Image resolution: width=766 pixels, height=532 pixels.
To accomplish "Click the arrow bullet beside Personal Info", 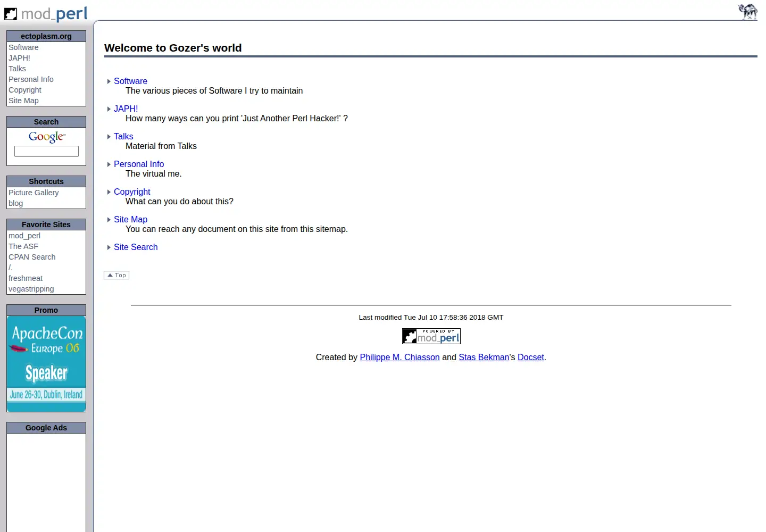I will (109, 164).
